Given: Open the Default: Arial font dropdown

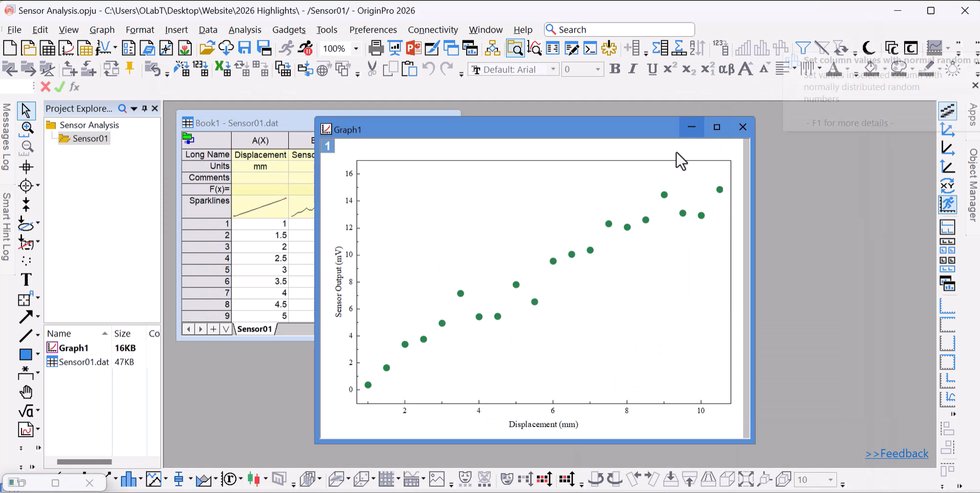Looking at the screenshot, I should pos(553,69).
